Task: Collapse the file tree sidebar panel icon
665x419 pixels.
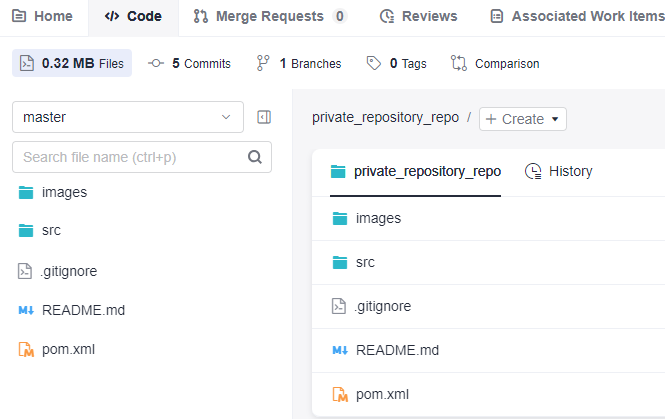Action: [264, 117]
